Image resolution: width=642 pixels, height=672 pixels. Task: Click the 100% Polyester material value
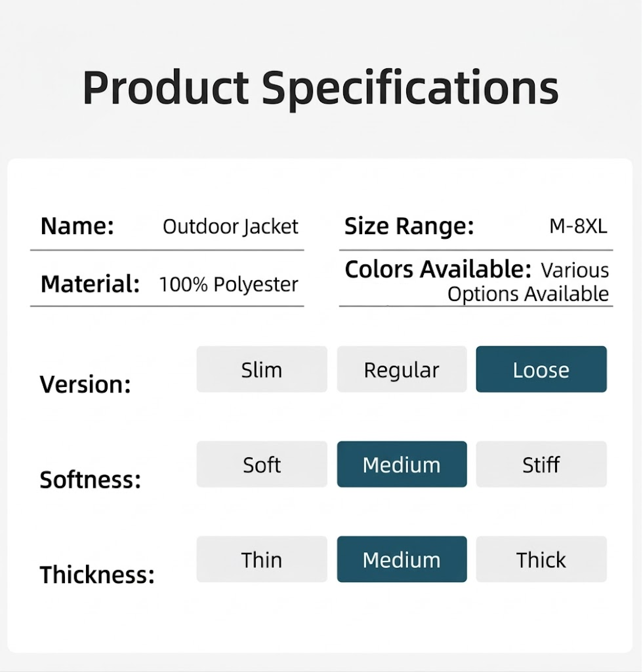pyautogui.click(x=229, y=284)
